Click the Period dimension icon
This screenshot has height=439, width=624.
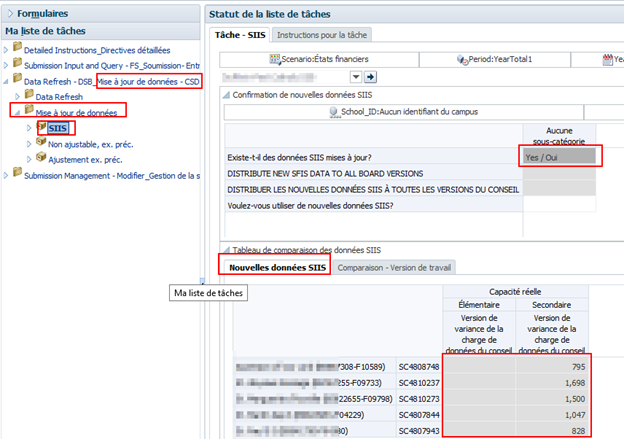point(462,60)
